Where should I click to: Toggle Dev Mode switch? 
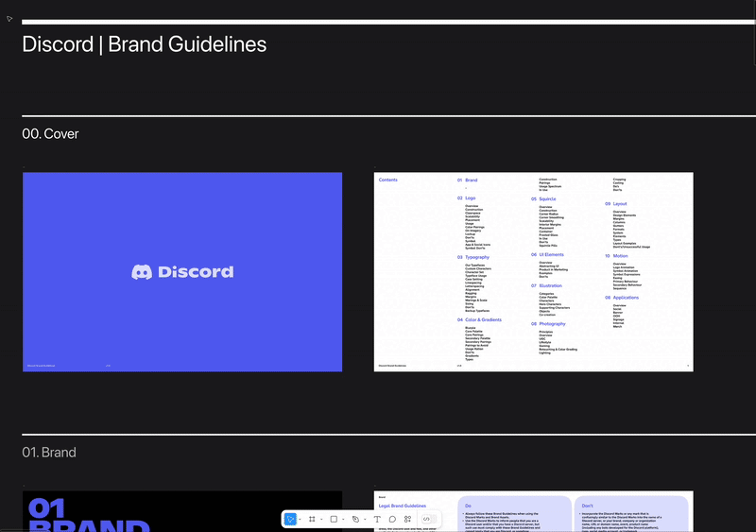(429, 519)
